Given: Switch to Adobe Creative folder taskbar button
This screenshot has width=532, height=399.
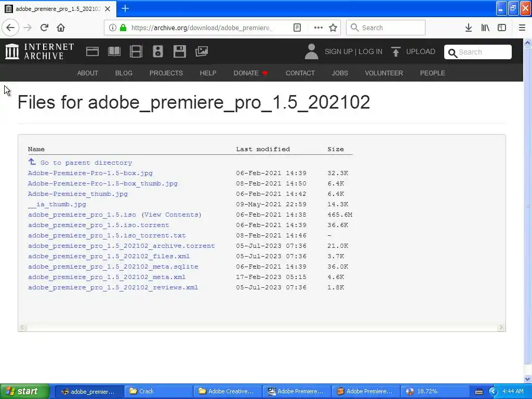Looking at the screenshot, I should click(228, 391).
